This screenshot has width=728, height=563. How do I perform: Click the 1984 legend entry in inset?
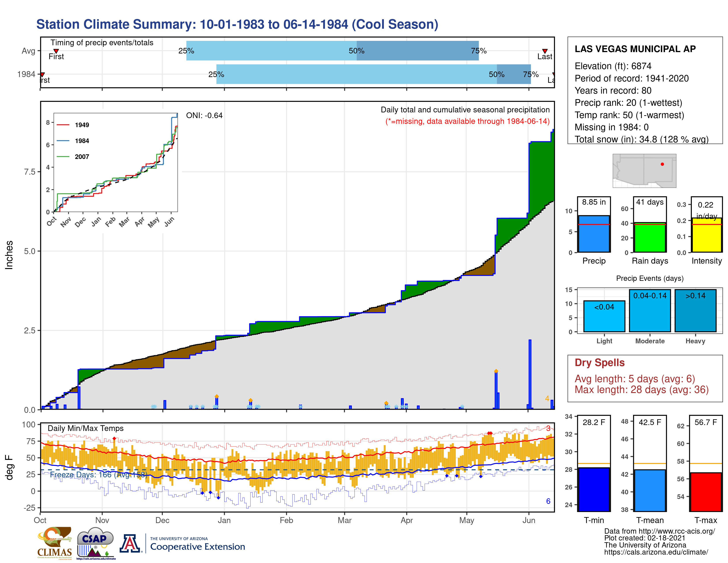pyautogui.click(x=73, y=141)
